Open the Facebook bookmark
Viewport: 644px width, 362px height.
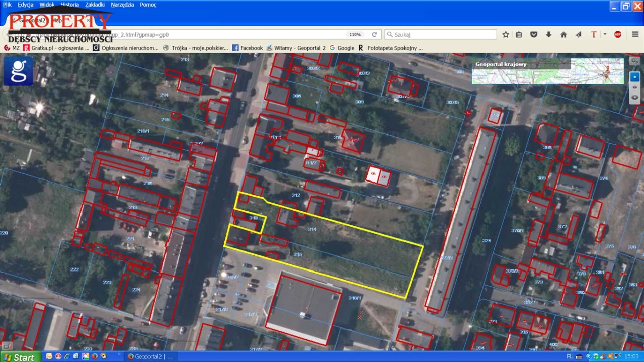(247, 48)
